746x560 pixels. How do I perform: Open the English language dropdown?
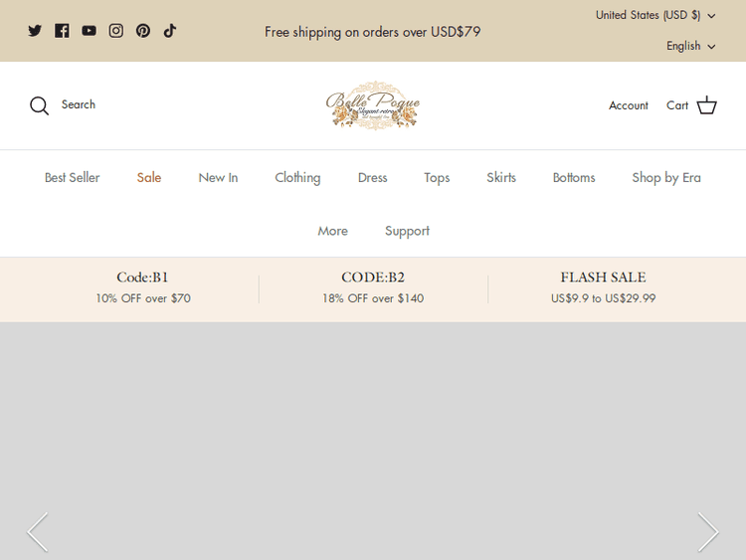tap(690, 46)
